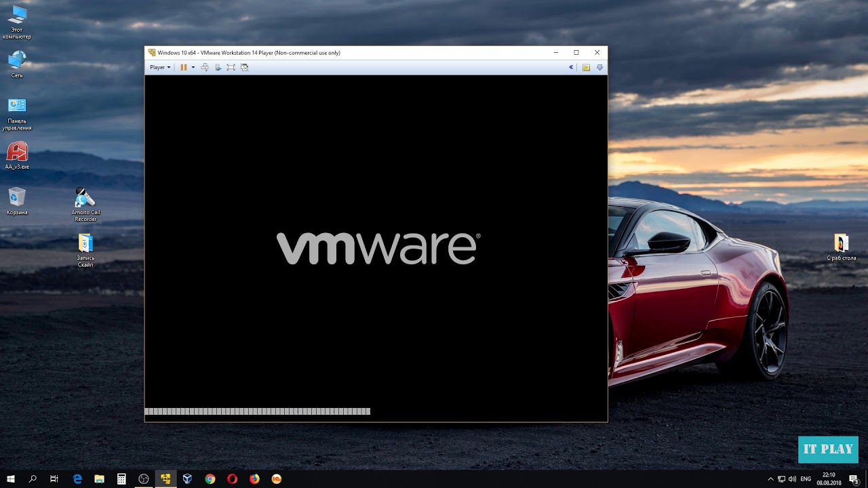Viewport: 868px width, 488px height.
Task: Send Ctrl+Alt+Del to the virtual machine
Action: (205, 67)
